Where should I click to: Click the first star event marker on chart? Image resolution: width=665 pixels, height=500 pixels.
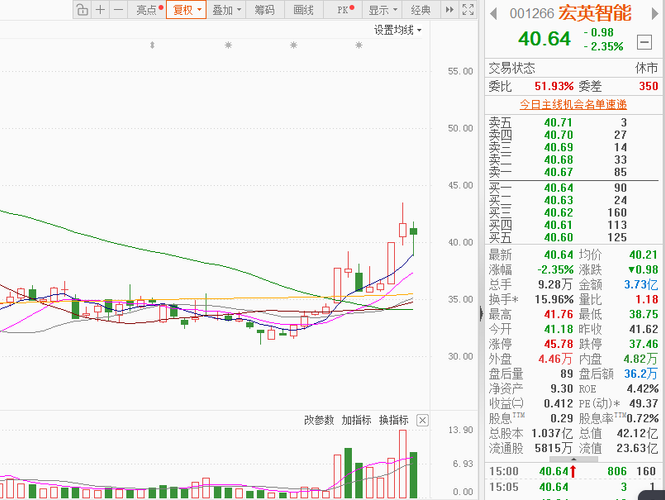click(228, 45)
